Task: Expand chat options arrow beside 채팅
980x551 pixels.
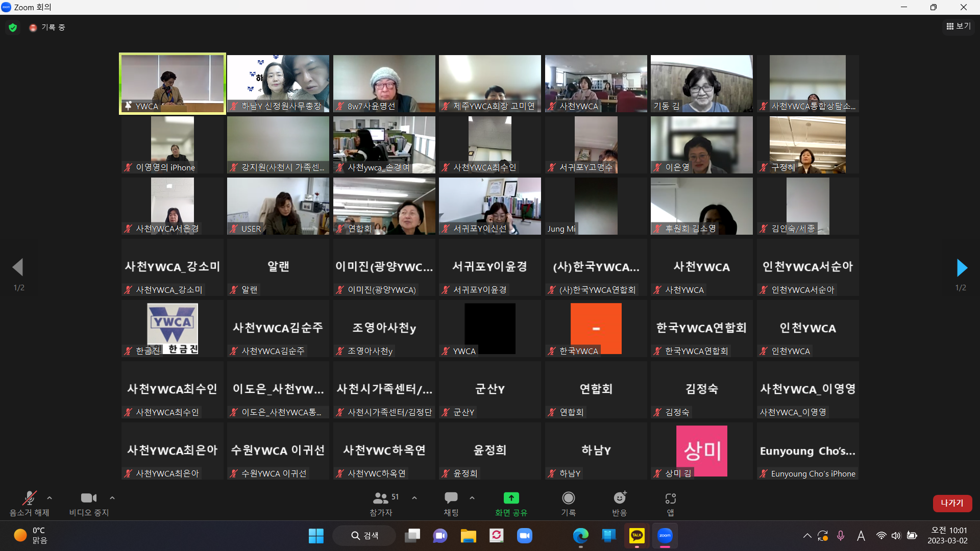Action: click(472, 498)
